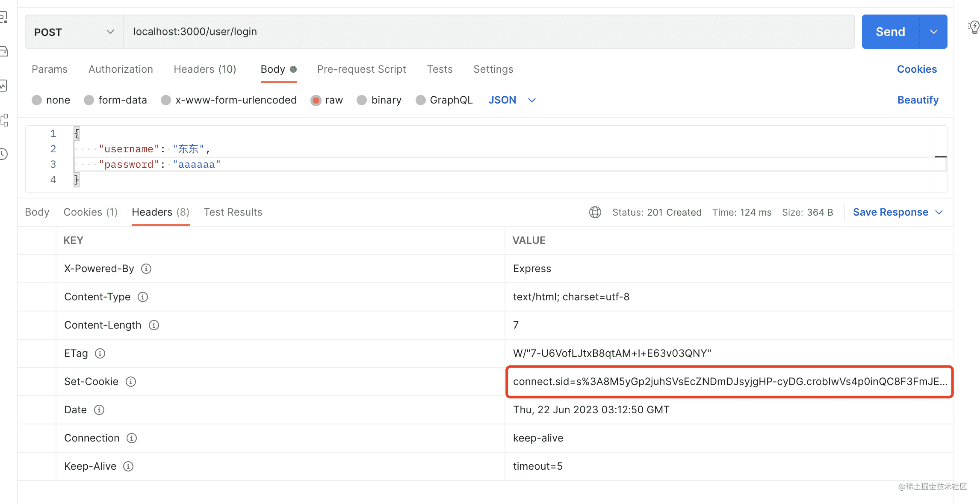Click info icon beside Set-Cookie header
Viewport: 980px width, 504px height.
(x=131, y=382)
